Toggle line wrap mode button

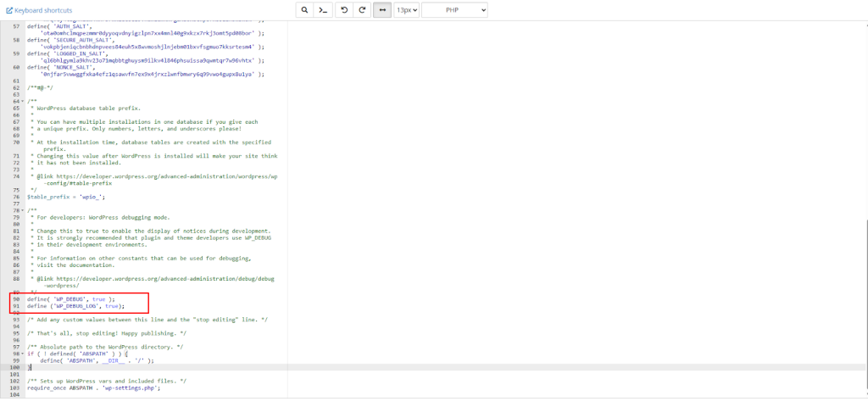coord(382,10)
